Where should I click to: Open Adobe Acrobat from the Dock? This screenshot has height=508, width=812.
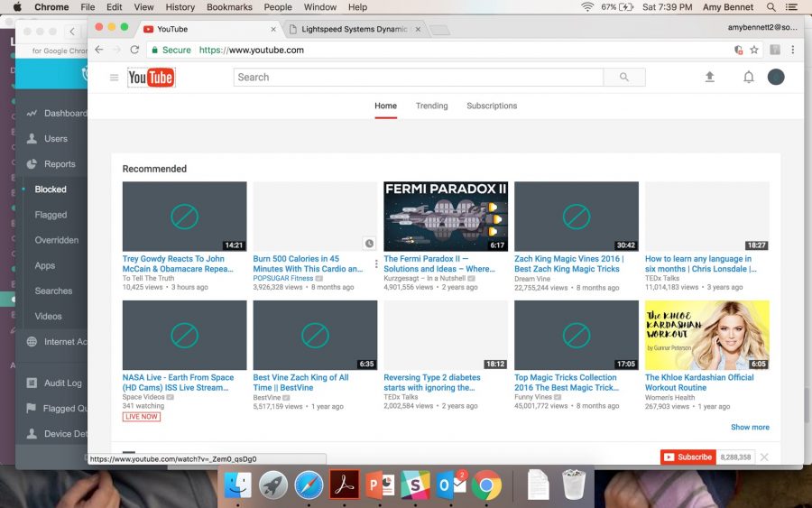[x=345, y=485]
